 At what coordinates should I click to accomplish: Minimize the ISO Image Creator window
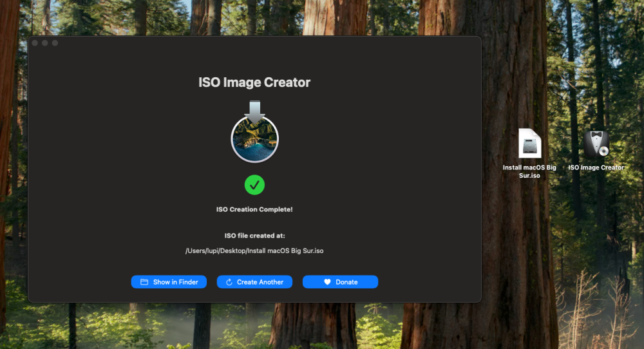[x=45, y=42]
